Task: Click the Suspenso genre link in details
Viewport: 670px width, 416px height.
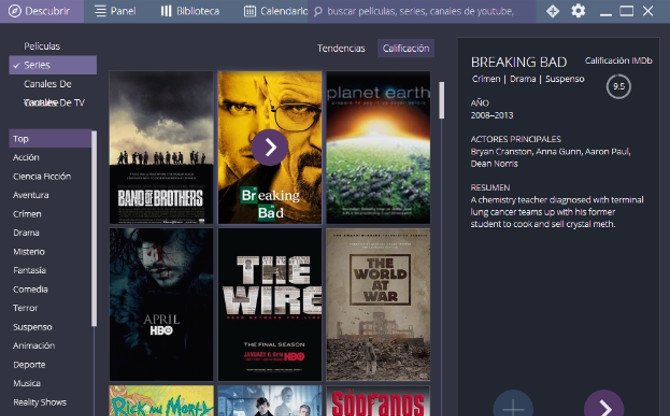Action: pyautogui.click(x=564, y=79)
